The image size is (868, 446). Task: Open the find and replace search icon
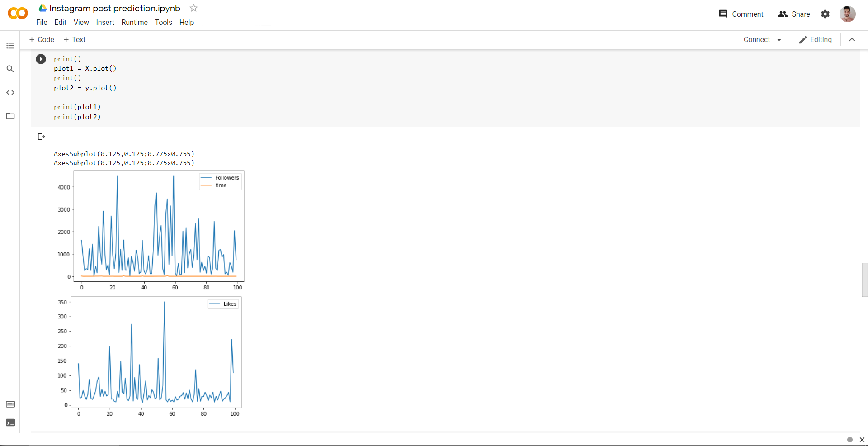pyautogui.click(x=10, y=69)
